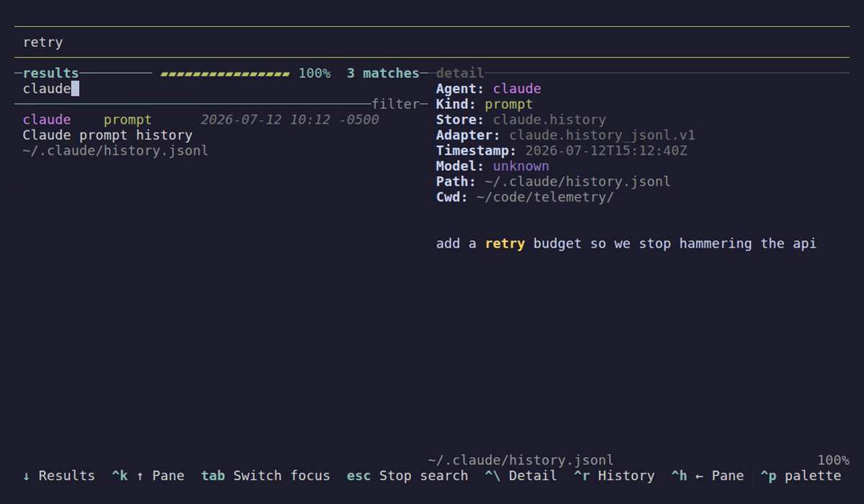This screenshot has width=864, height=504.
Task: Click the '^\ Detail' shortcut hint
Action: 521,475
